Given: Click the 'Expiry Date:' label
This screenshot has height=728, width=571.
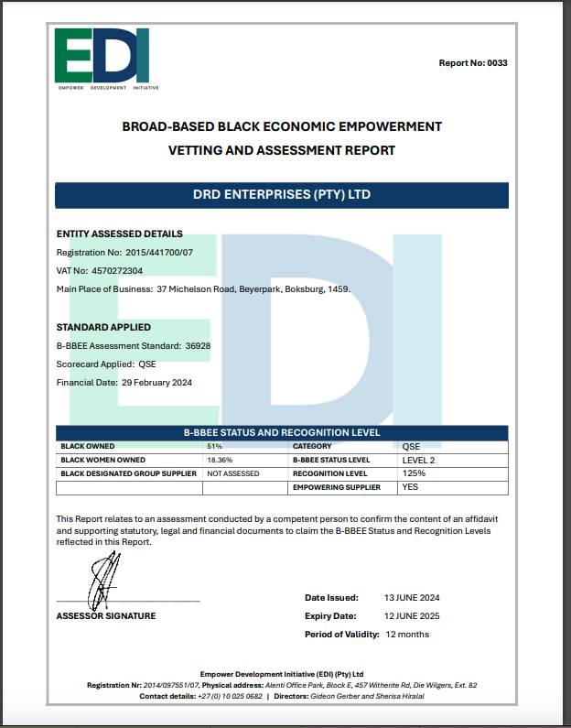Looking at the screenshot, I should (330, 616).
